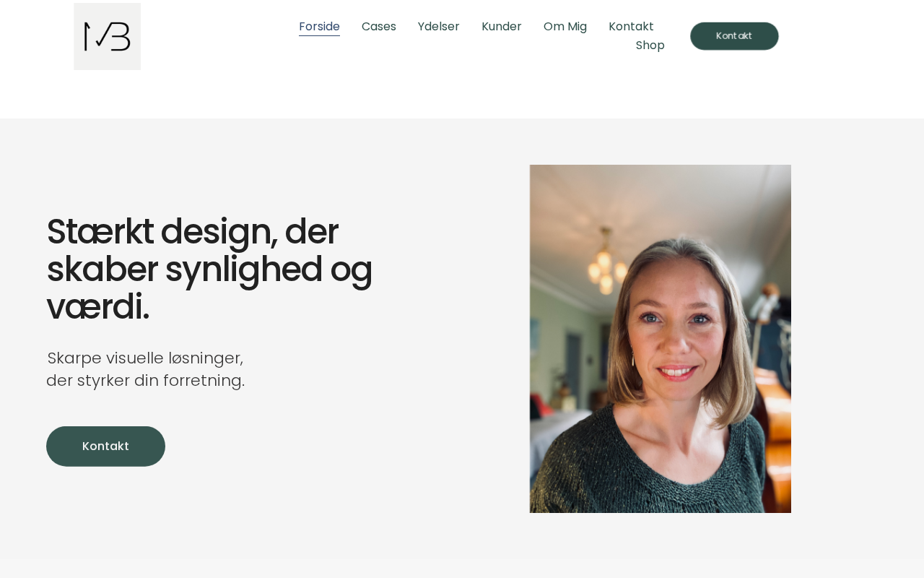924x578 pixels.
Task: Select Kunder in the navigation bar
Action: click(502, 27)
